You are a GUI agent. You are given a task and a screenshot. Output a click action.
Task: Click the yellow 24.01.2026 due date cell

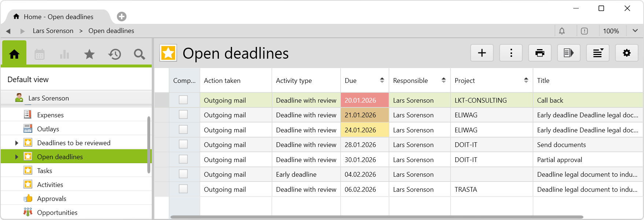point(365,130)
